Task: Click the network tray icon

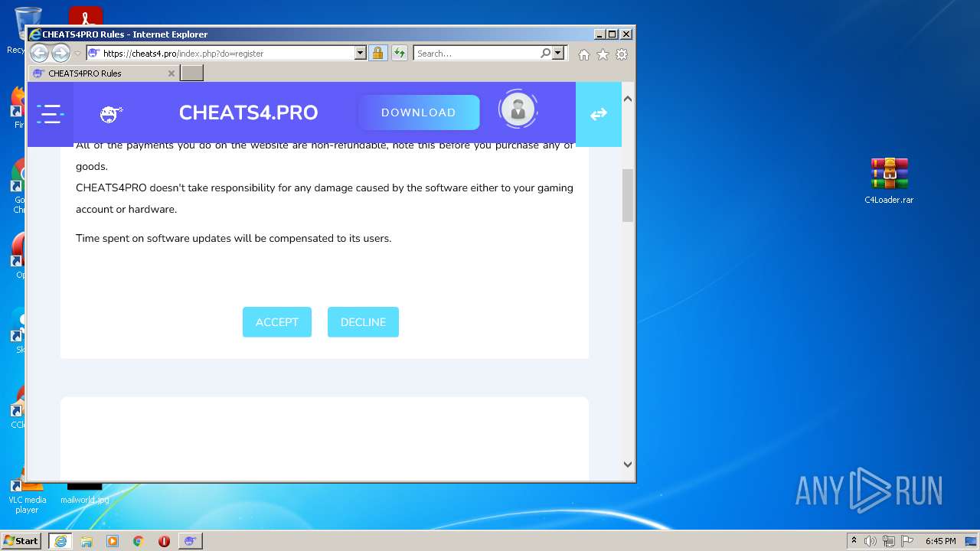Action: (888, 541)
